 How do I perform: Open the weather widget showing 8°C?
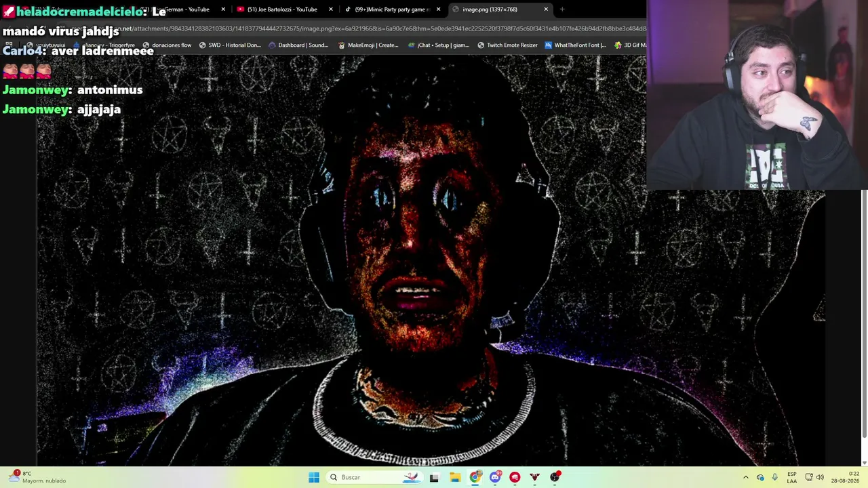click(x=37, y=477)
